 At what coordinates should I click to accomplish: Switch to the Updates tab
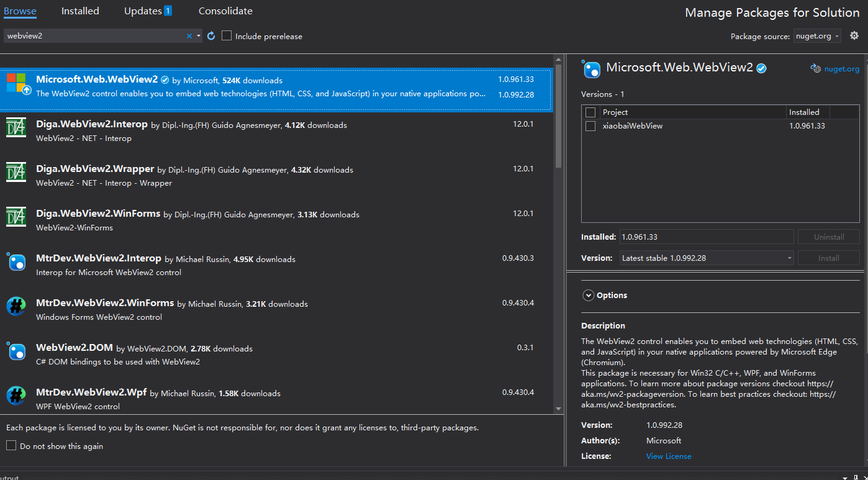coord(148,11)
